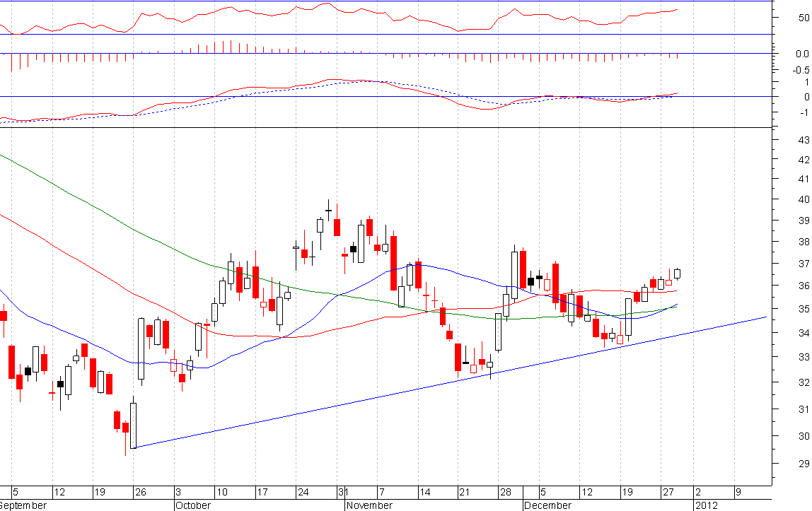Select the October 17 date label
The height and width of the screenshot is (511, 812).
(262, 492)
